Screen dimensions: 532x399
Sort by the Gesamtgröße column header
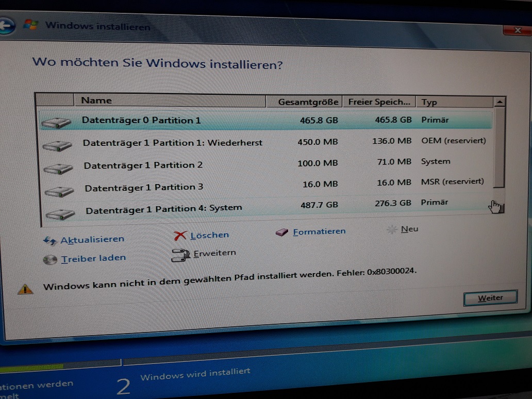(304, 102)
